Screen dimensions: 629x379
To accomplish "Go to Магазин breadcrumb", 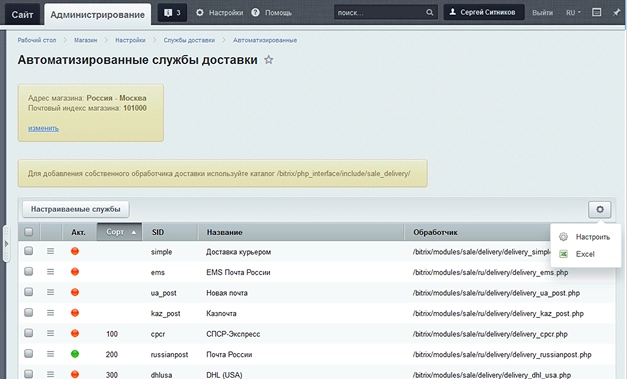I will (x=85, y=40).
